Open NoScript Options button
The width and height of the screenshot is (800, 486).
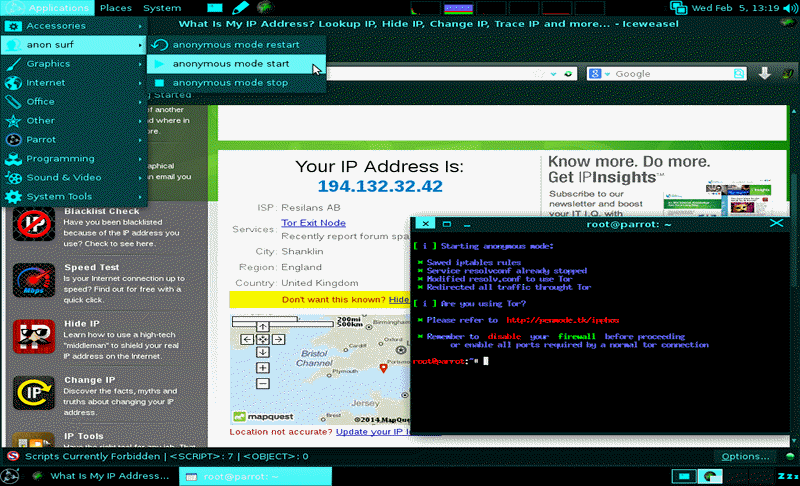(745, 456)
